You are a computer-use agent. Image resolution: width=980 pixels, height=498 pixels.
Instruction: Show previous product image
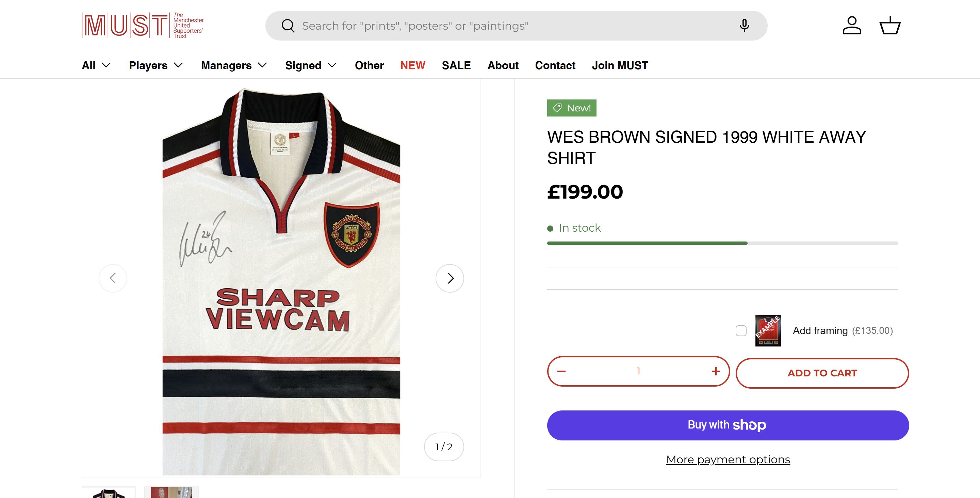click(x=113, y=278)
